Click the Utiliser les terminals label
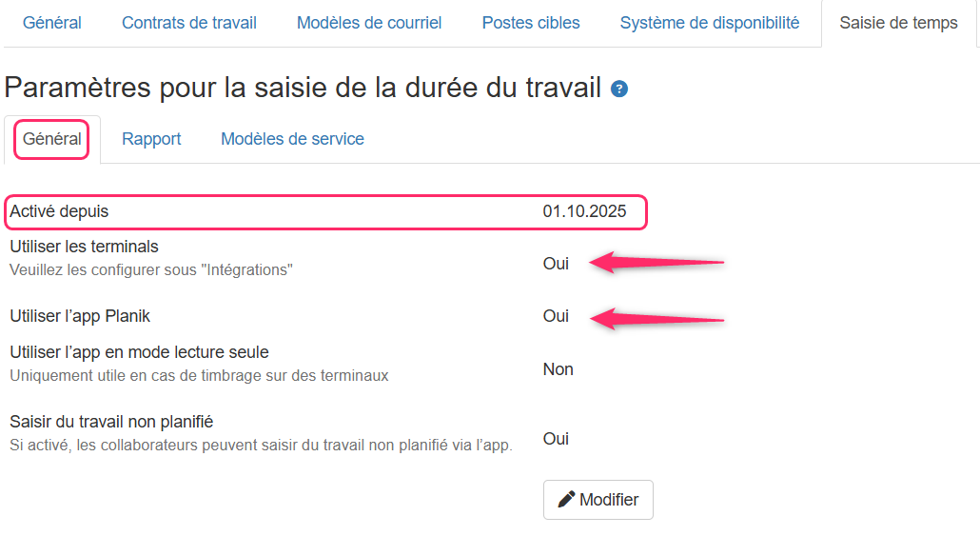 click(x=84, y=247)
